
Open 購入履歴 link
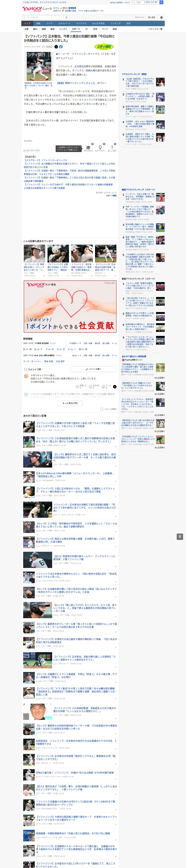[152, 17]
